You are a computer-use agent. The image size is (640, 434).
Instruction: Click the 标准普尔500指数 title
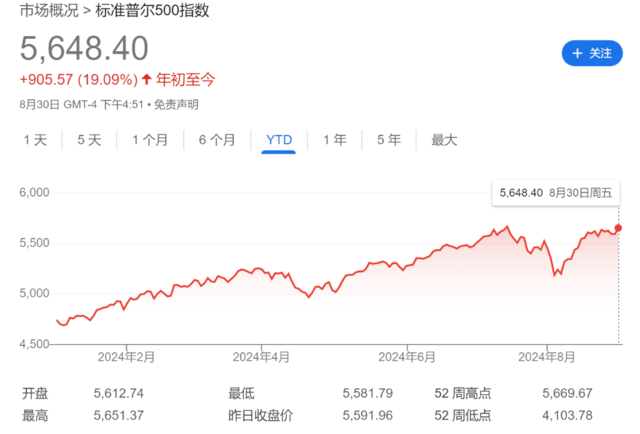click(x=152, y=10)
